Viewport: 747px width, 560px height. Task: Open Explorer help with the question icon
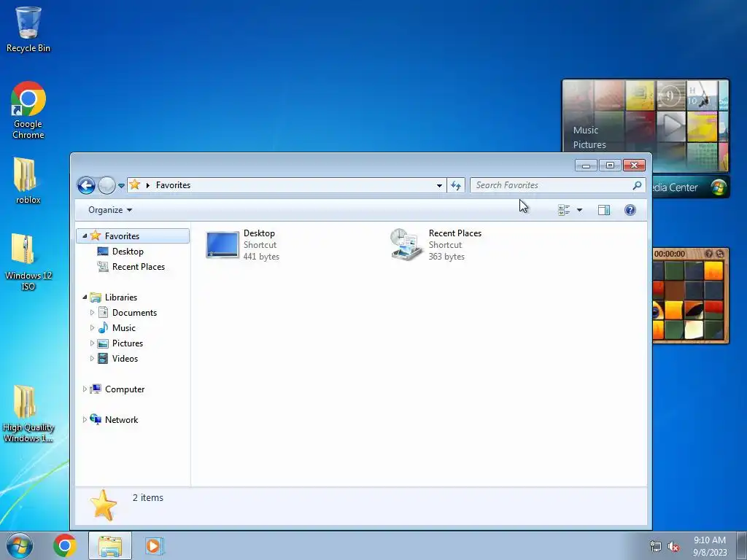pyautogui.click(x=630, y=210)
